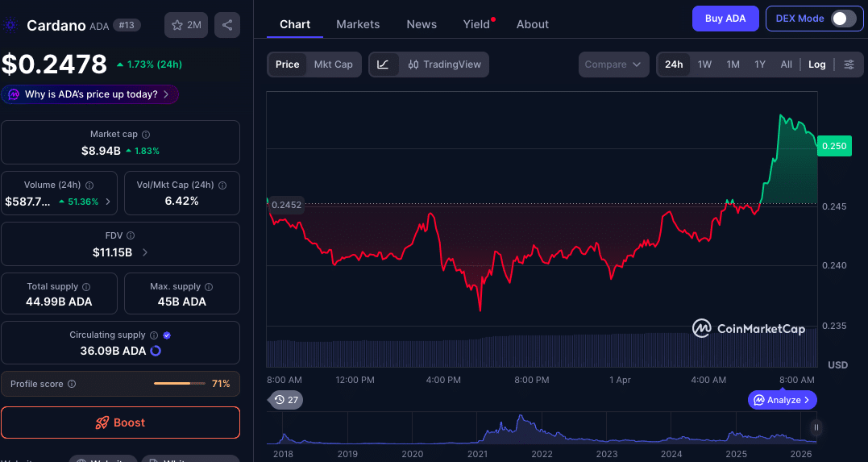Click the 36.09B ADA circulating supply value
Image resolution: width=868 pixels, height=462 pixels.
[x=113, y=351]
